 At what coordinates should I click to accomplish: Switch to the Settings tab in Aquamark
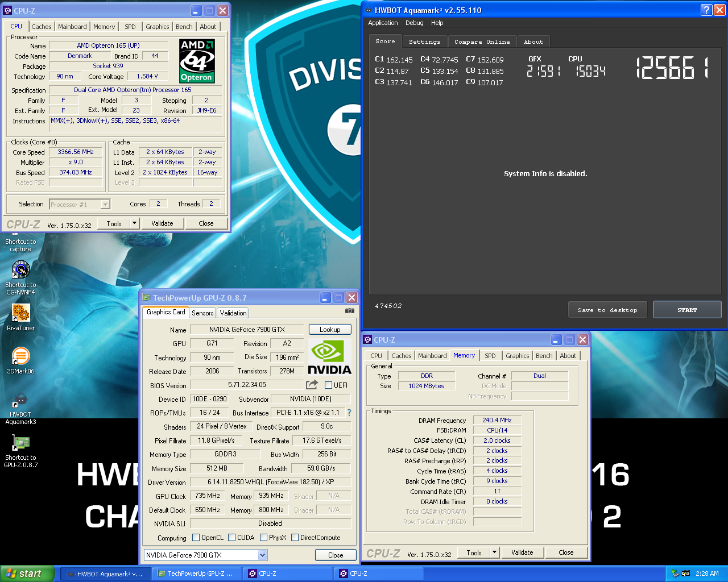[x=424, y=41]
